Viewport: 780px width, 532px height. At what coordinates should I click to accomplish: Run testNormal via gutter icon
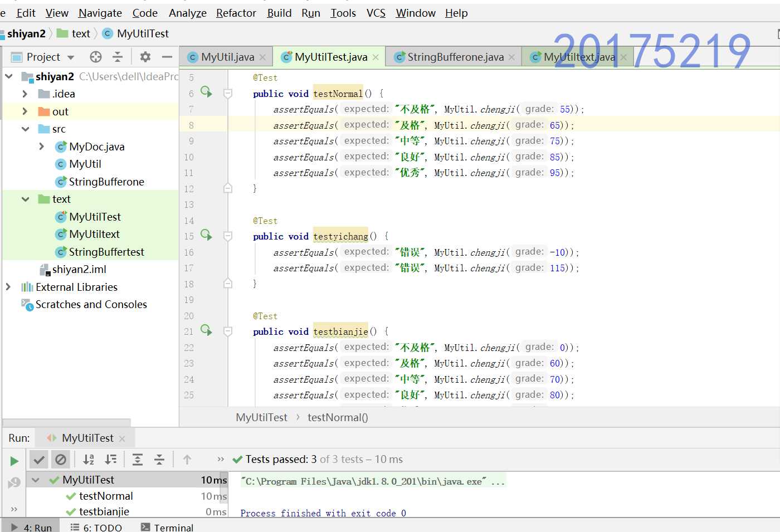pyautogui.click(x=206, y=92)
